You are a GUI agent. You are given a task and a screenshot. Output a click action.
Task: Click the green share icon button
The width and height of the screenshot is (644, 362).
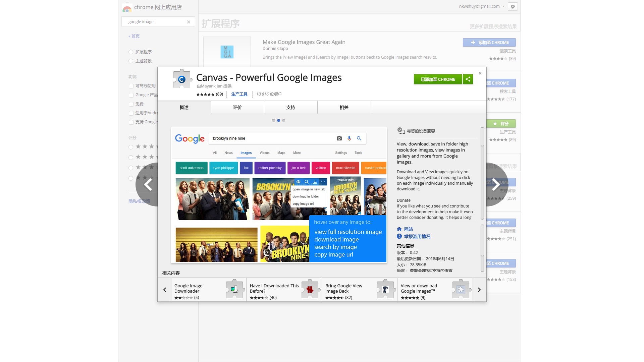[x=468, y=79]
